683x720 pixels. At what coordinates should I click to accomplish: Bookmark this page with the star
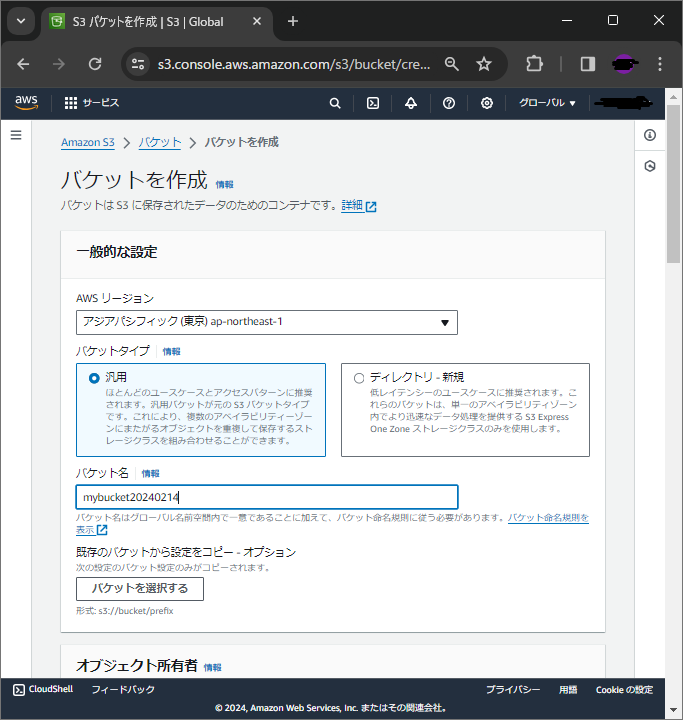click(484, 64)
